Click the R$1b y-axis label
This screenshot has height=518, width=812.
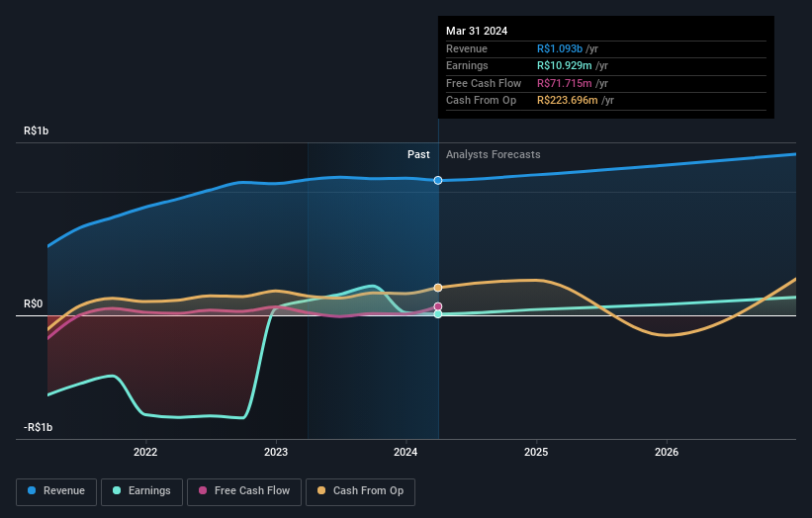point(37,130)
